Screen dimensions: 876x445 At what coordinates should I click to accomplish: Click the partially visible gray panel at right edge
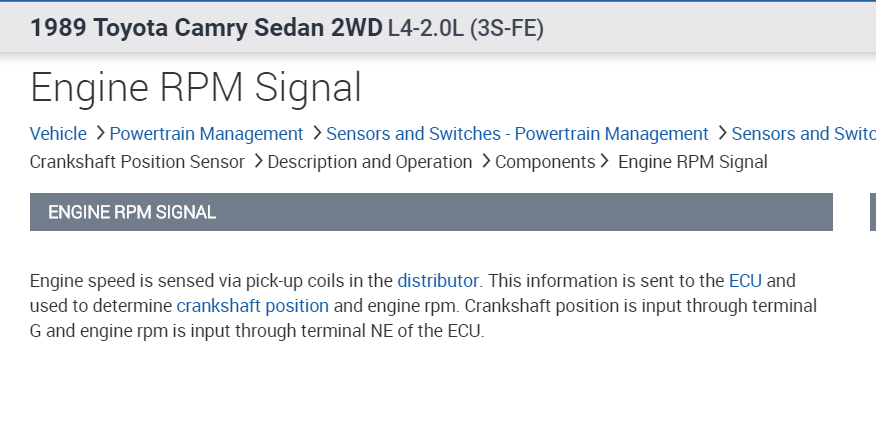coord(872,212)
